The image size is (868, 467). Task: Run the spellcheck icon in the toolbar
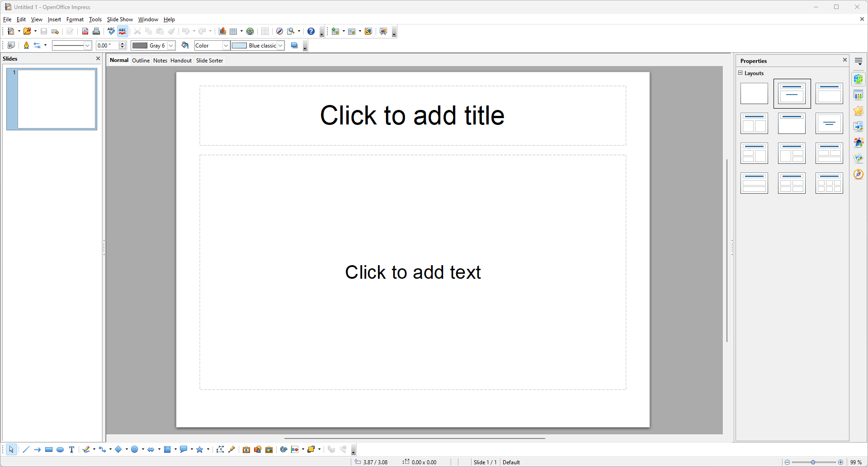coord(111,31)
